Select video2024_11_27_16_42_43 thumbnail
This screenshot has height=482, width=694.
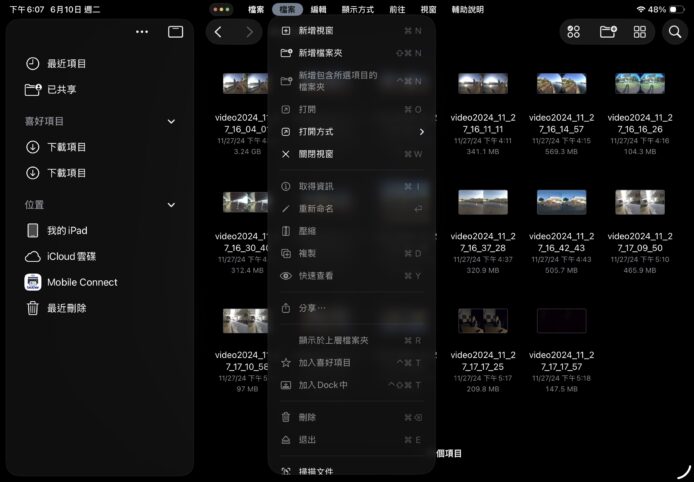tap(561, 203)
